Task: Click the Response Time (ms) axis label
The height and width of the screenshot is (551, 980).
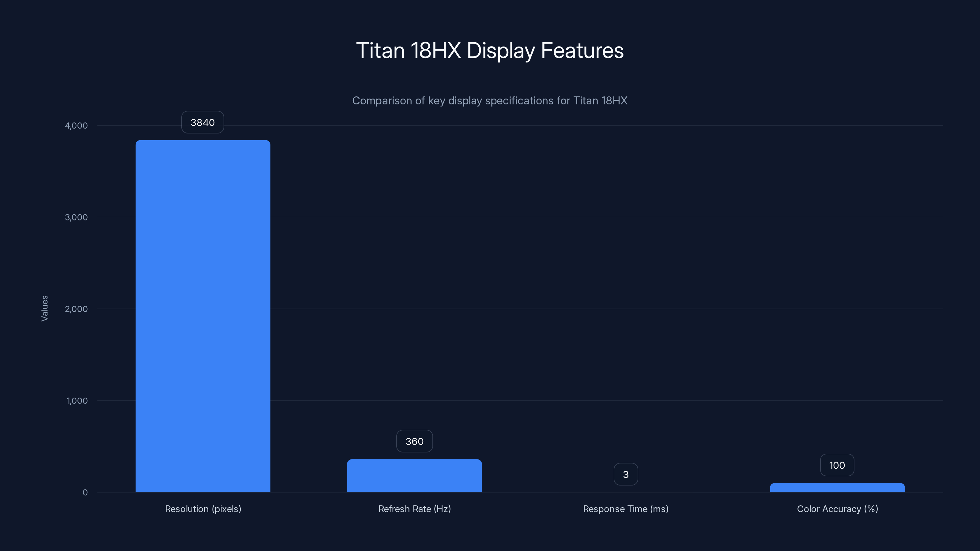Action: (626, 509)
